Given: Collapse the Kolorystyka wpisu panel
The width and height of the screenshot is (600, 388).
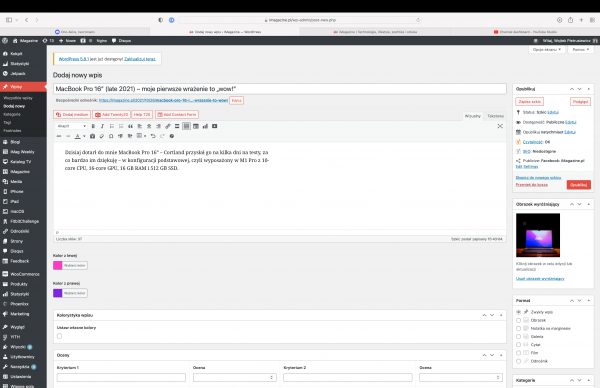Looking at the screenshot, I should 501,315.
